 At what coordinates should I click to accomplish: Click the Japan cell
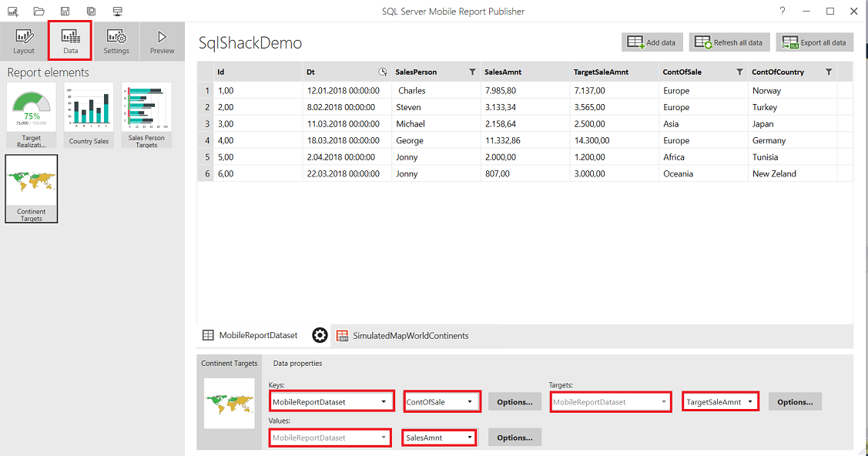[x=793, y=123]
